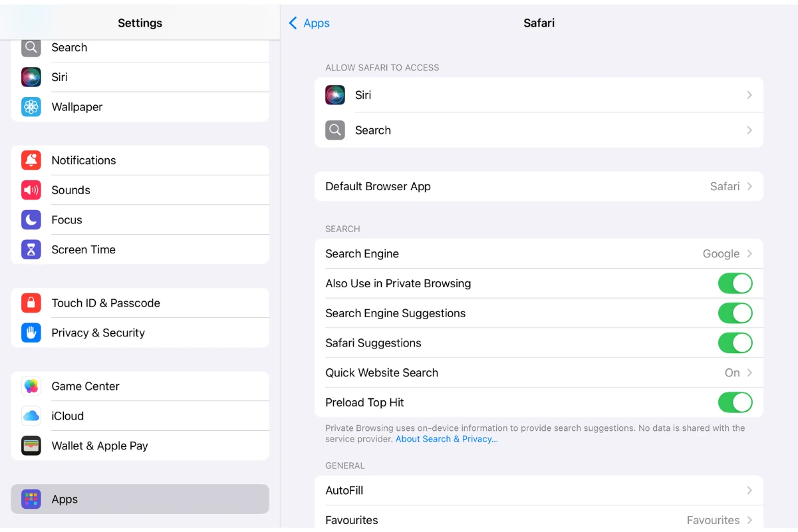The height and width of the screenshot is (532, 798).
Task: Tap the back arrow next to Apps
Action: point(293,23)
